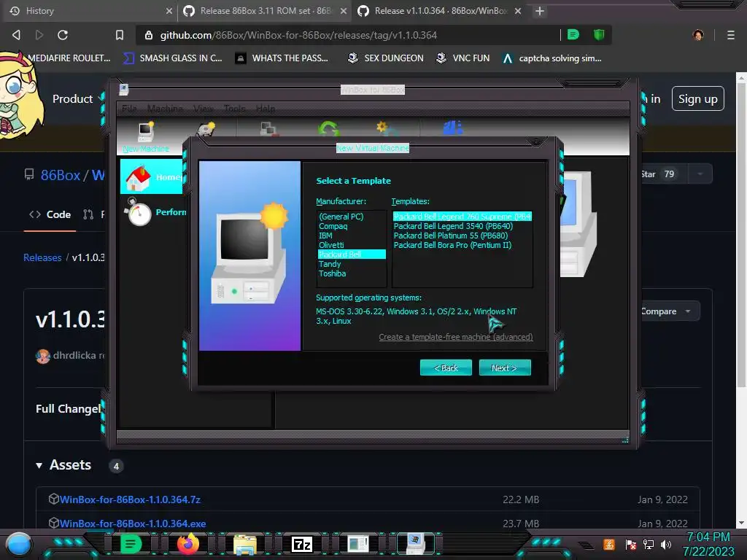Image resolution: width=747 pixels, height=560 pixels.
Task: Switch to Release 86Box 3.11 ROM set tab
Action: [266, 11]
